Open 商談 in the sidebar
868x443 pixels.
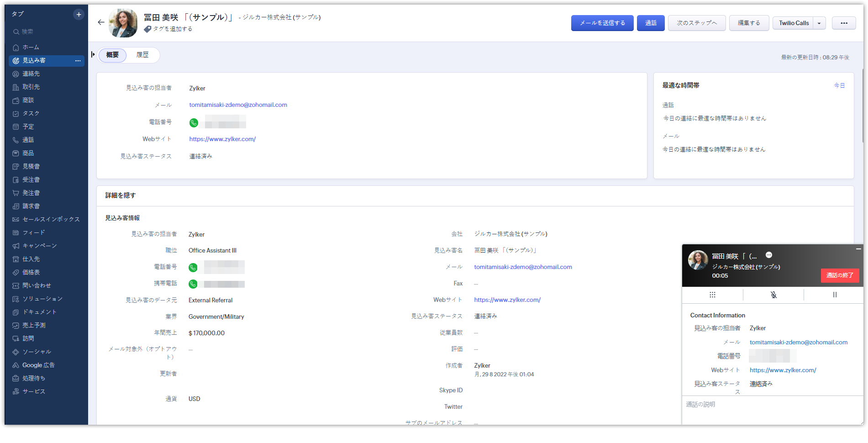(28, 100)
